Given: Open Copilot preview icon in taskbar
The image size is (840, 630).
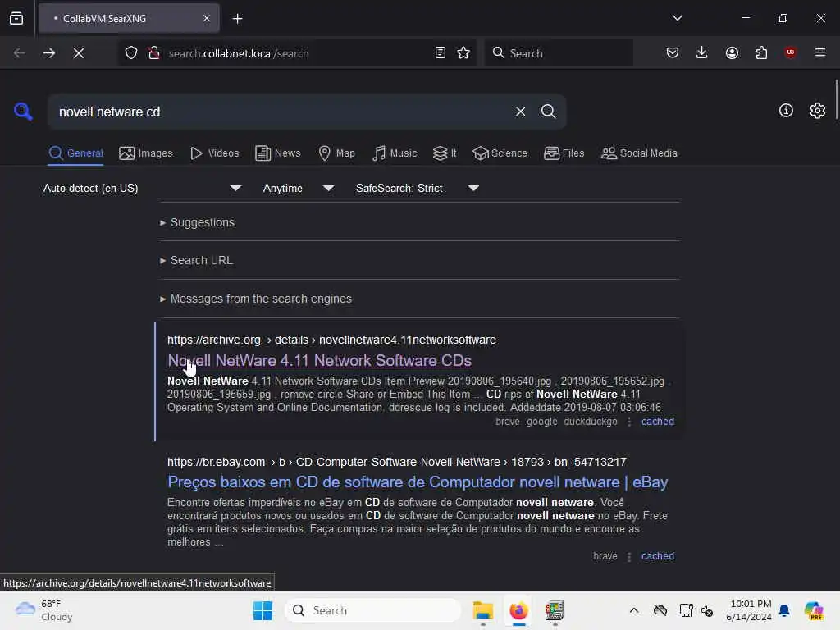Looking at the screenshot, I should (814, 610).
